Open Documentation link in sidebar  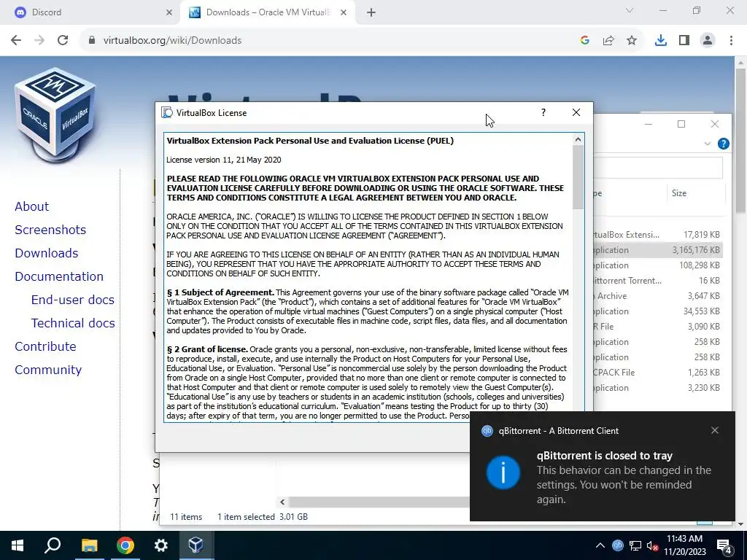(x=58, y=276)
